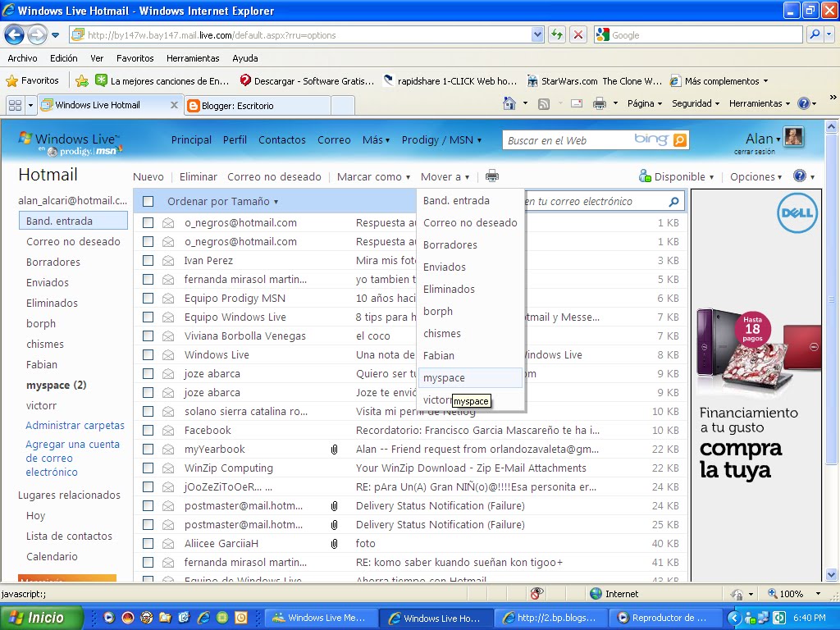This screenshot has width=840, height=630.
Task: Open the Herramientas menu in menu bar
Action: [x=193, y=58]
